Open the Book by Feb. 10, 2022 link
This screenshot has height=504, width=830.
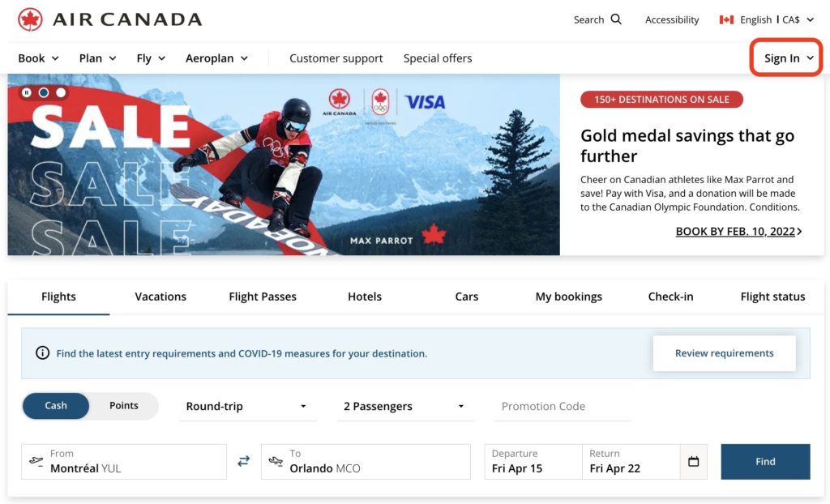tap(738, 232)
